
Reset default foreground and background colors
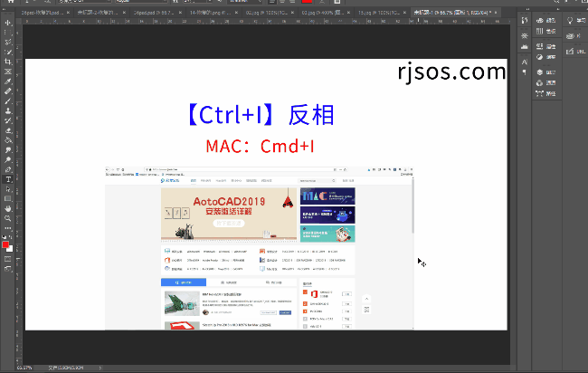coord(5,237)
